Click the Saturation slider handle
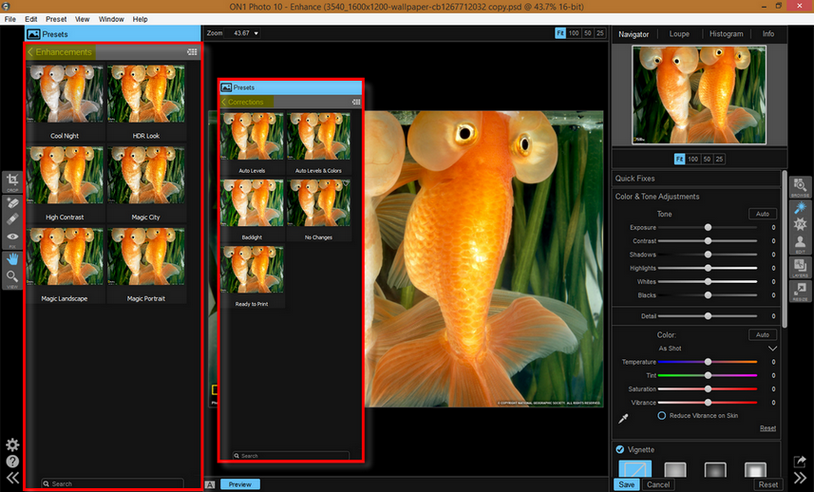The width and height of the screenshot is (814, 492). click(x=708, y=389)
